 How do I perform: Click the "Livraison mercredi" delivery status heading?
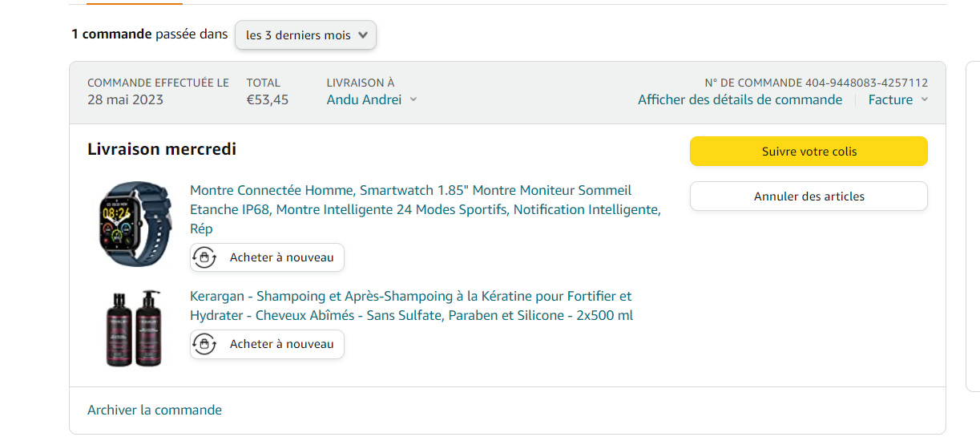tap(162, 149)
